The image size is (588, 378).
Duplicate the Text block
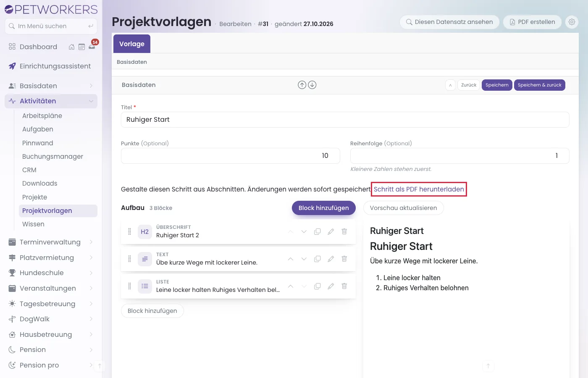[318, 259]
